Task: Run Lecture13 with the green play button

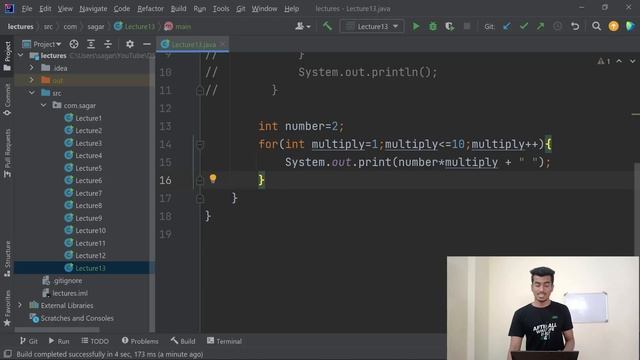Action: tap(416, 27)
